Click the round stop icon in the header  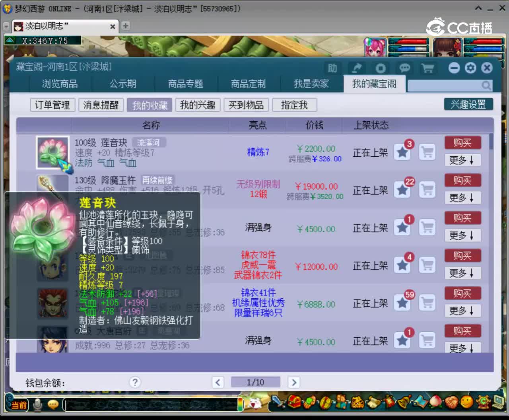(381, 68)
